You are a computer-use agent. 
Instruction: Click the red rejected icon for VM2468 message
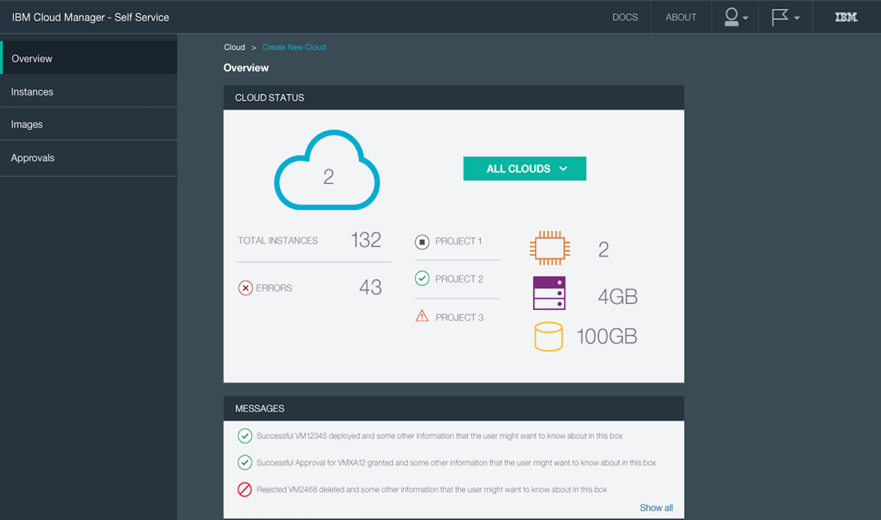coord(244,490)
